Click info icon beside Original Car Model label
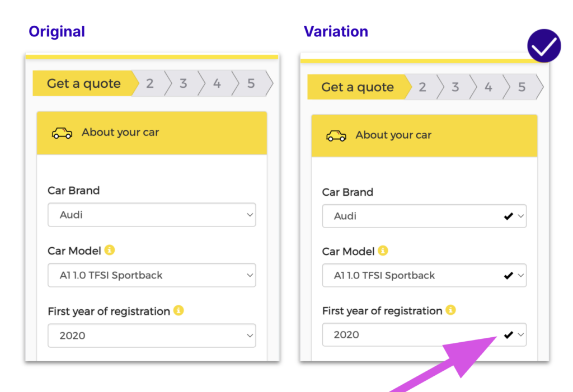 (x=110, y=250)
